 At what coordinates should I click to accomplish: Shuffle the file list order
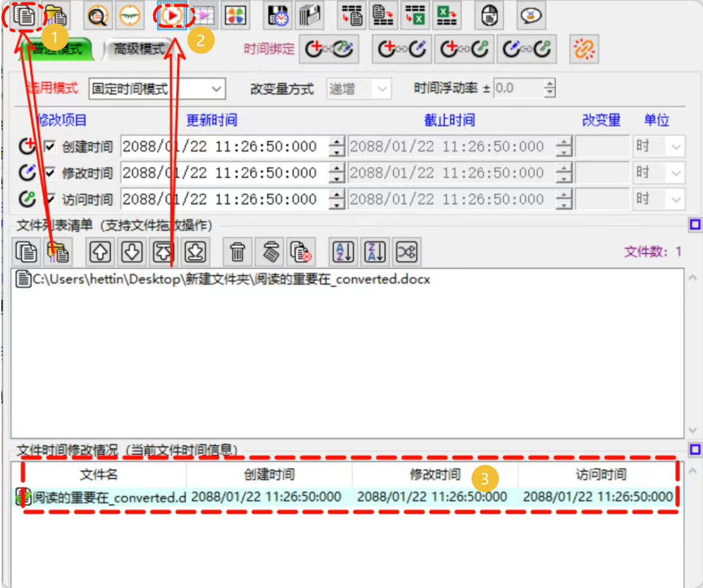[x=407, y=251]
